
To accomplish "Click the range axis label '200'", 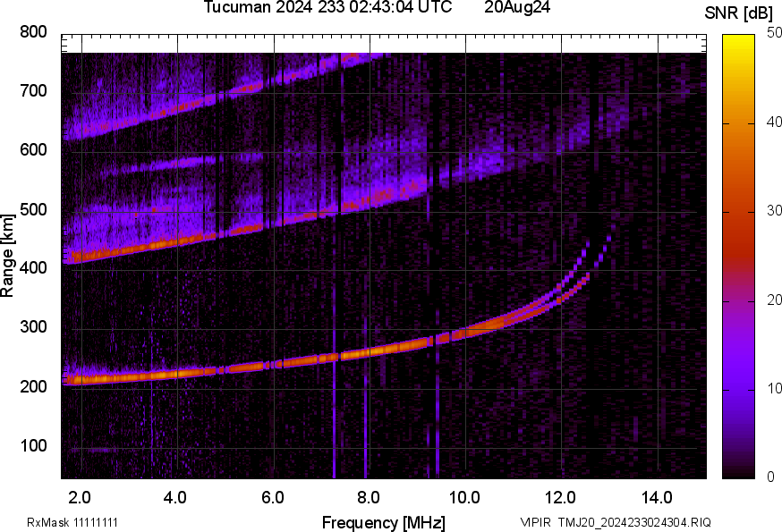I will tap(33, 386).
